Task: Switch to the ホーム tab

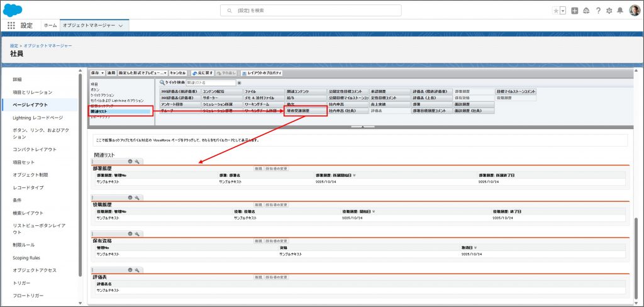Action: pos(50,25)
